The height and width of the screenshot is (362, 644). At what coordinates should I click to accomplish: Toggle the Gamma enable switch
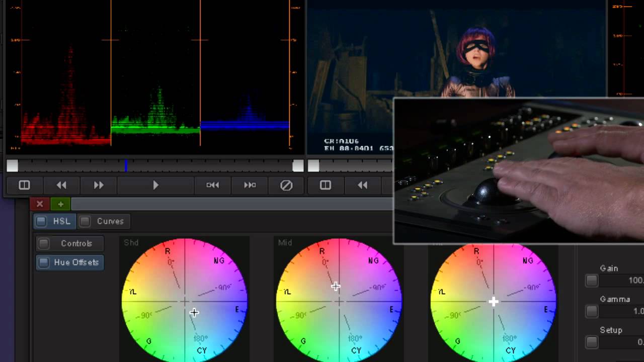tap(591, 312)
